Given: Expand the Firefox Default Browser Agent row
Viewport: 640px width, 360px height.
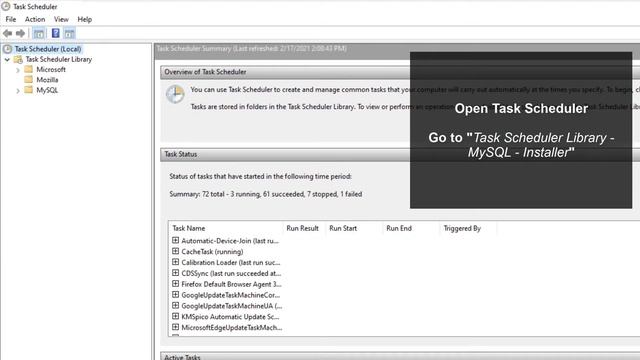Looking at the screenshot, I should point(176,284).
